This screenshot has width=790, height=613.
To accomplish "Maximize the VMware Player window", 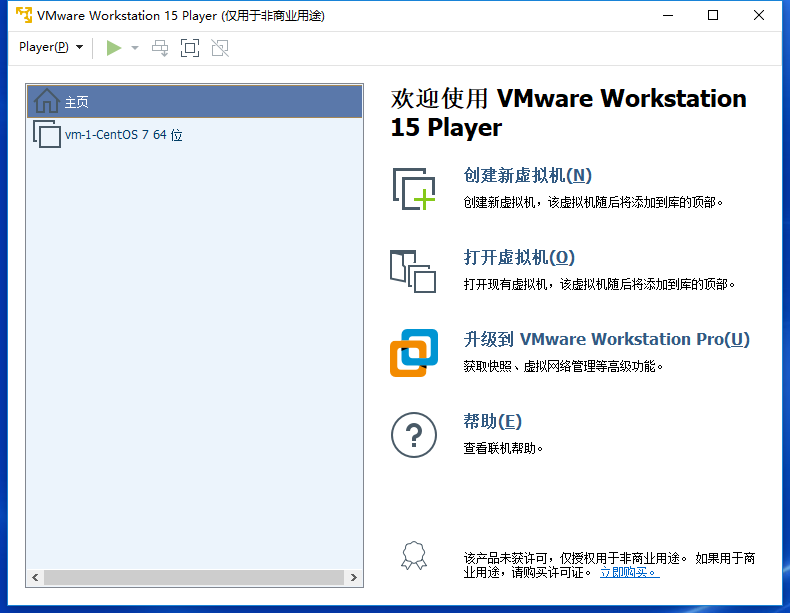I will point(713,15).
